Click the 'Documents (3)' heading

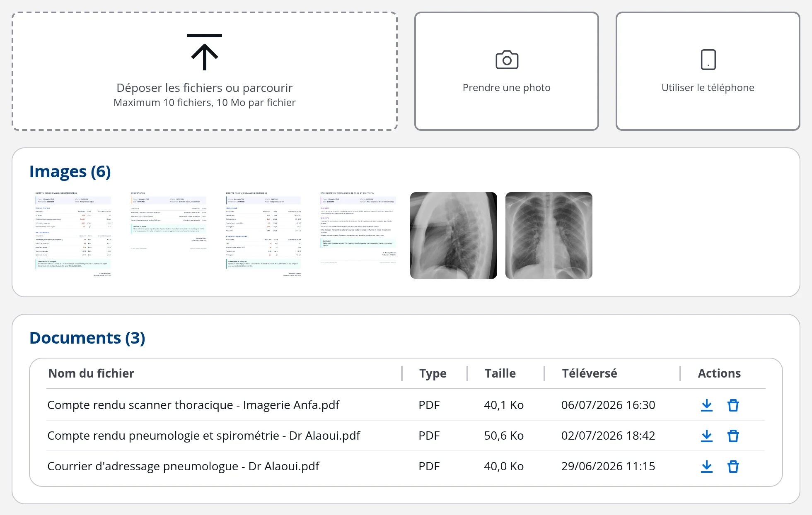point(87,338)
